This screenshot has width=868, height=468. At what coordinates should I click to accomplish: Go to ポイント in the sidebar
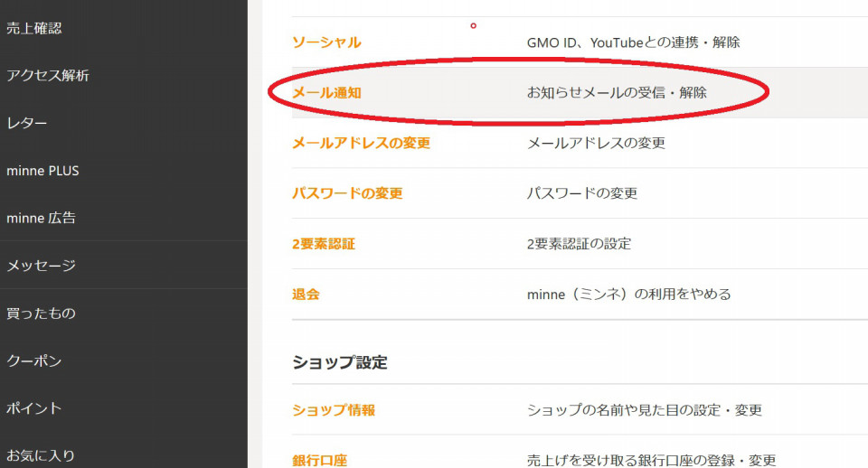coord(34,408)
